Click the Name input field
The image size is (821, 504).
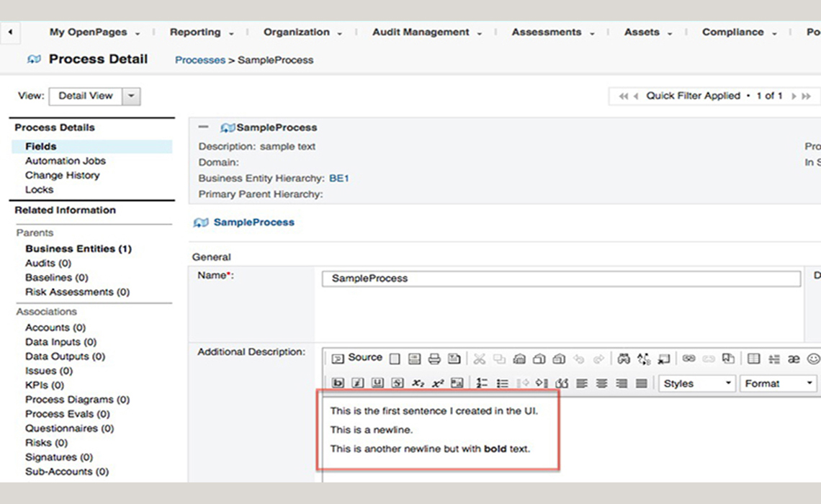pyautogui.click(x=560, y=278)
